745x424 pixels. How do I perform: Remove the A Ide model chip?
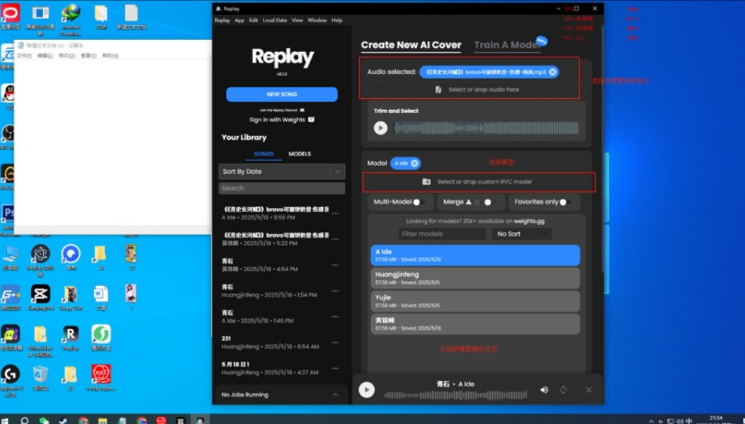(415, 163)
